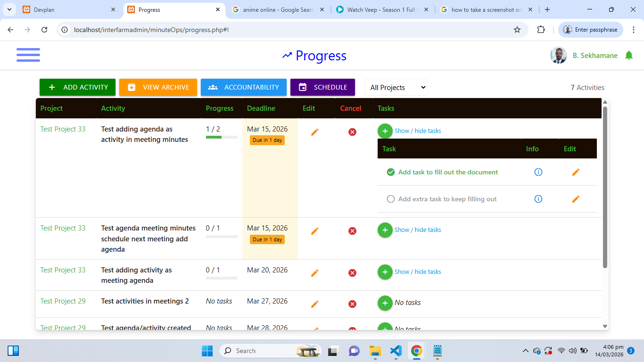This screenshot has width=644, height=362.
Task: Switch to the Devplan browser tab
Action: tap(68, 9)
